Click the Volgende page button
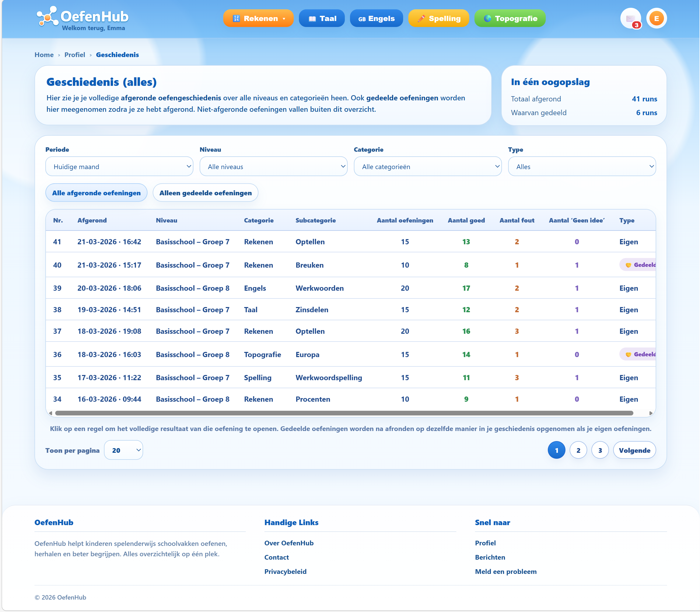Viewport: 700px width, 612px height. coord(634,450)
